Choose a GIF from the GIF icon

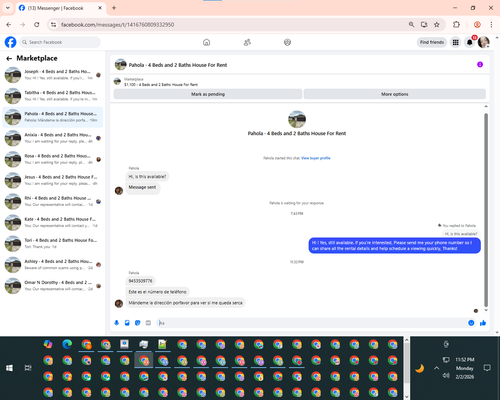[148, 323]
